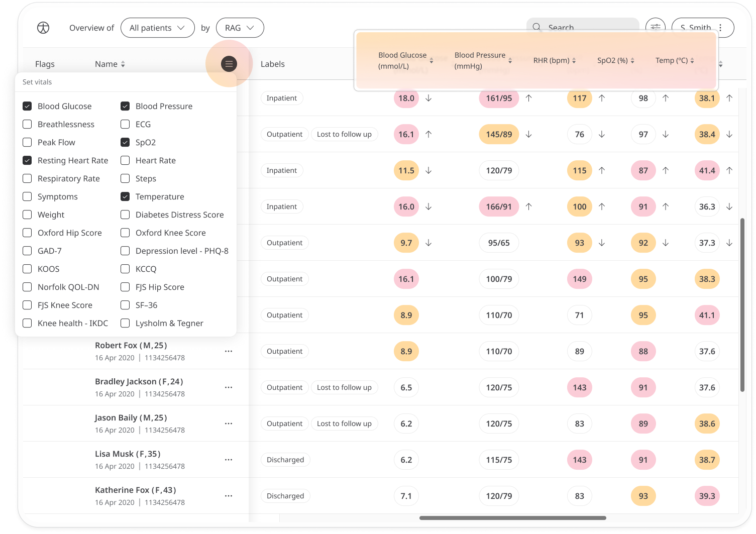Screen dimensions: 756x534
Task: Click the app logo icon at top left
Action: click(43, 28)
